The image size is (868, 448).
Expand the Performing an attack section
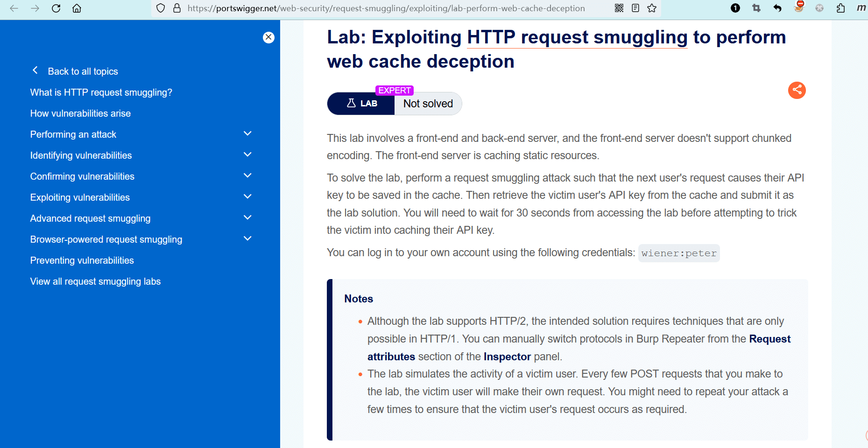pyautogui.click(x=247, y=134)
